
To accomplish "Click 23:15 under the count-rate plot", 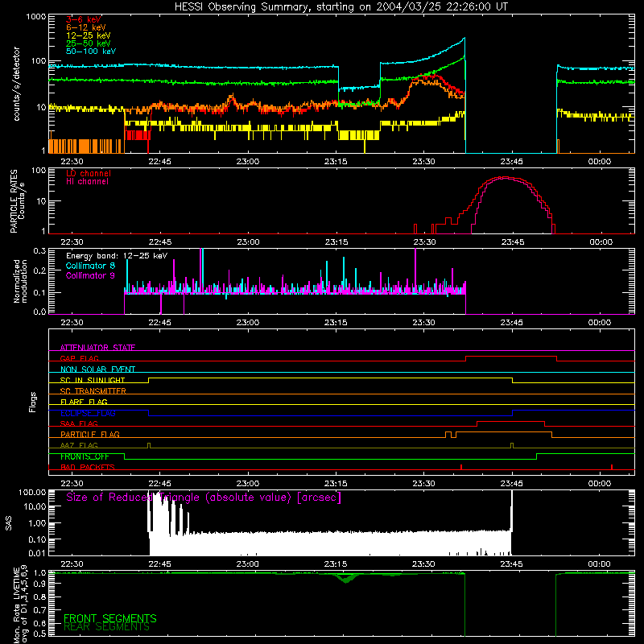I will pyautogui.click(x=336, y=162).
